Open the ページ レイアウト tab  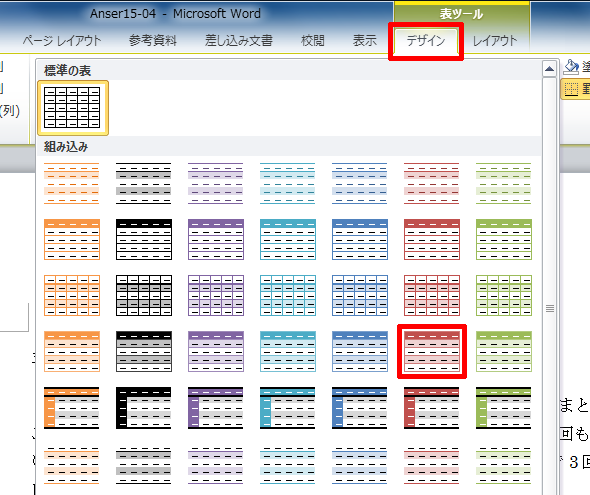62,41
